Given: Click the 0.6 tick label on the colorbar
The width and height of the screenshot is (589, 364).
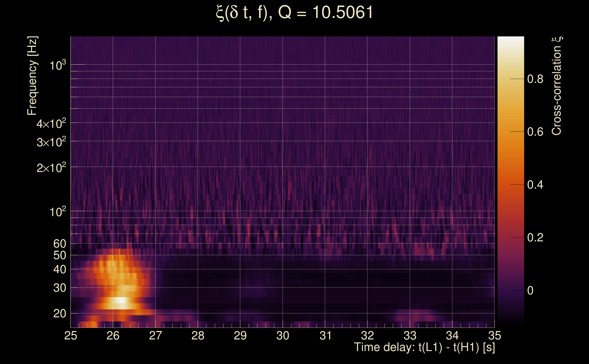Looking at the screenshot, I should coord(535,132).
